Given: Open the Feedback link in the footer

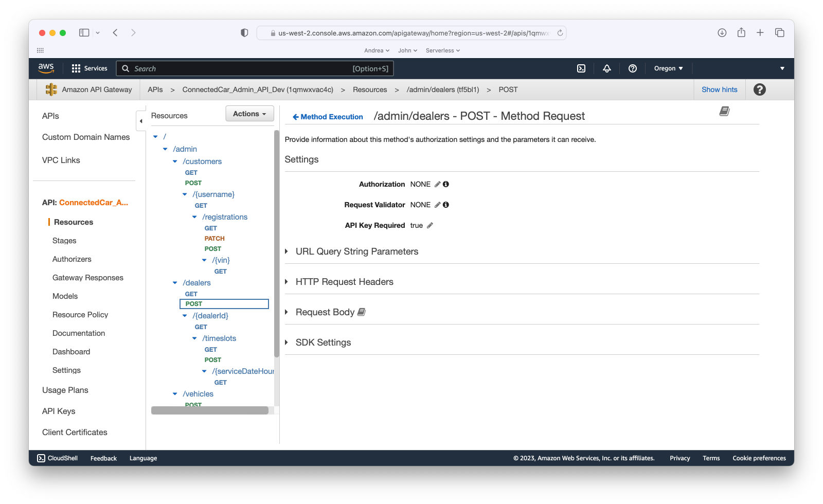Looking at the screenshot, I should tap(103, 458).
